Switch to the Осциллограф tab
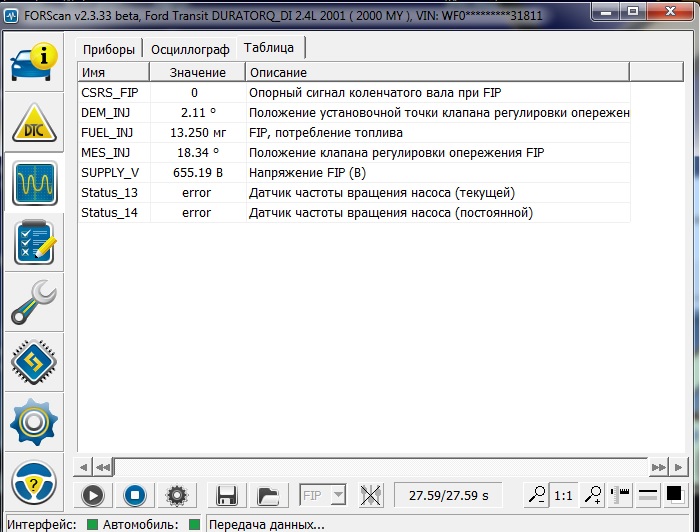 coord(190,49)
